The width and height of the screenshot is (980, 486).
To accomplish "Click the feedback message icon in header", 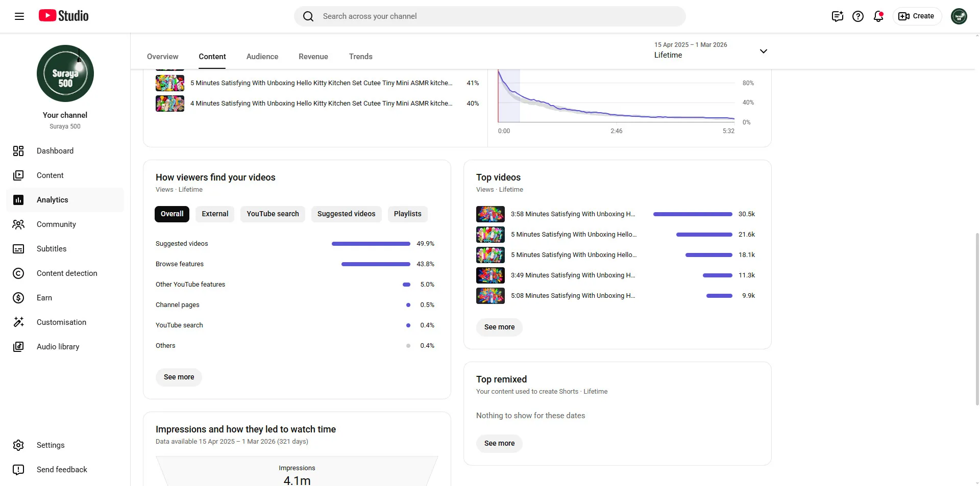I will (x=838, y=16).
